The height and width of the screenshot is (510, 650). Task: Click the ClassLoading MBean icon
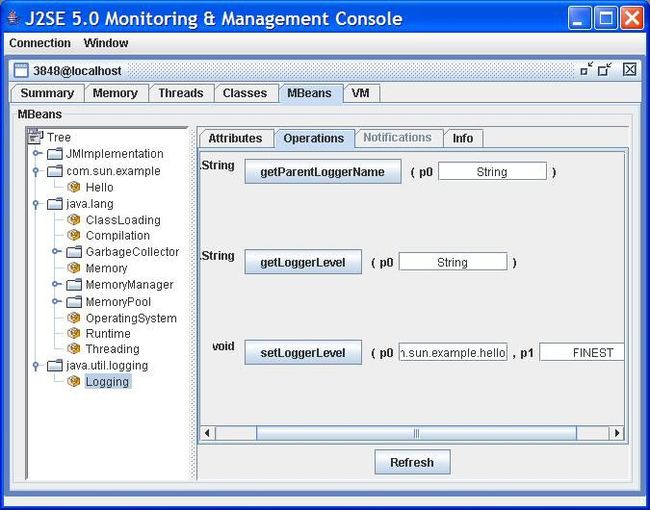click(74, 220)
